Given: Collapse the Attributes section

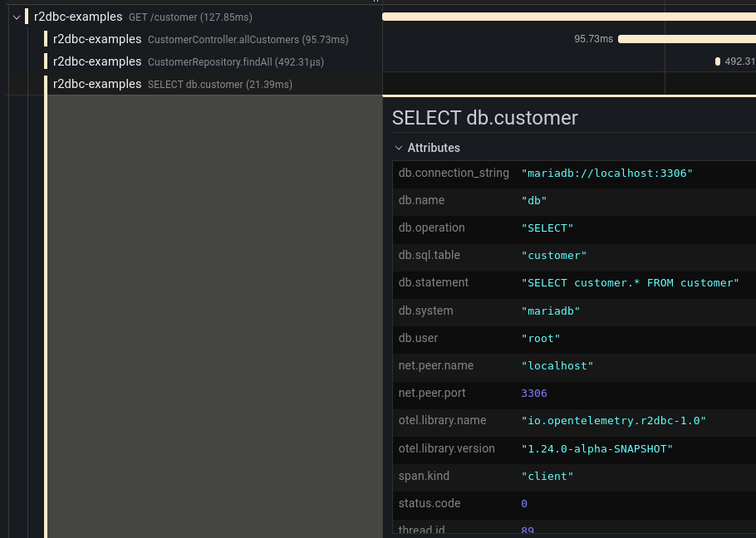Looking at the screenshot, I should tap(399, 148).
